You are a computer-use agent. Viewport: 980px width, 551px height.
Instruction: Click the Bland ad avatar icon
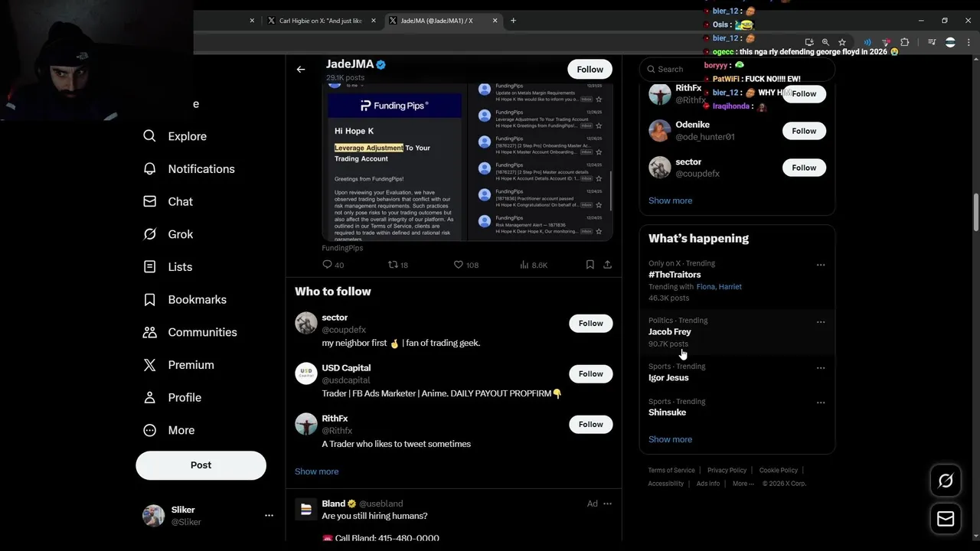point(306,509)
